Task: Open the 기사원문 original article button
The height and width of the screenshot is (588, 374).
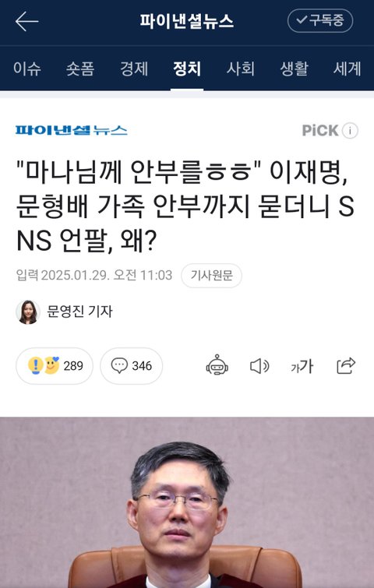Action: (212, 276)
